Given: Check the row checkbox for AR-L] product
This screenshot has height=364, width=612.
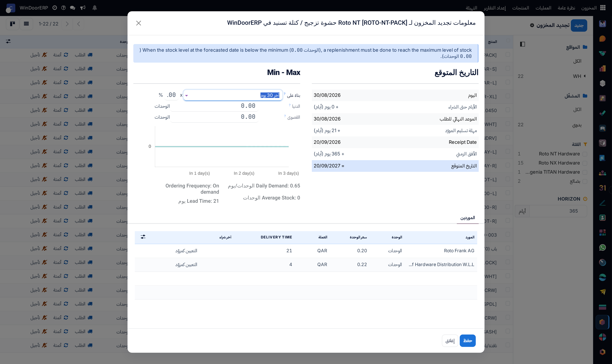Looking at the screenshot, I should [x=508, y=82].
